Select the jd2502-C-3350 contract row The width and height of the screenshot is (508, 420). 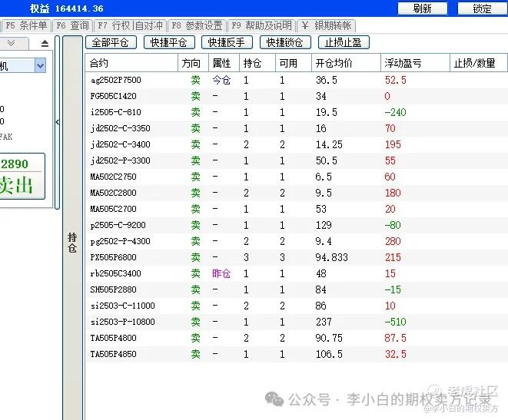296,128
